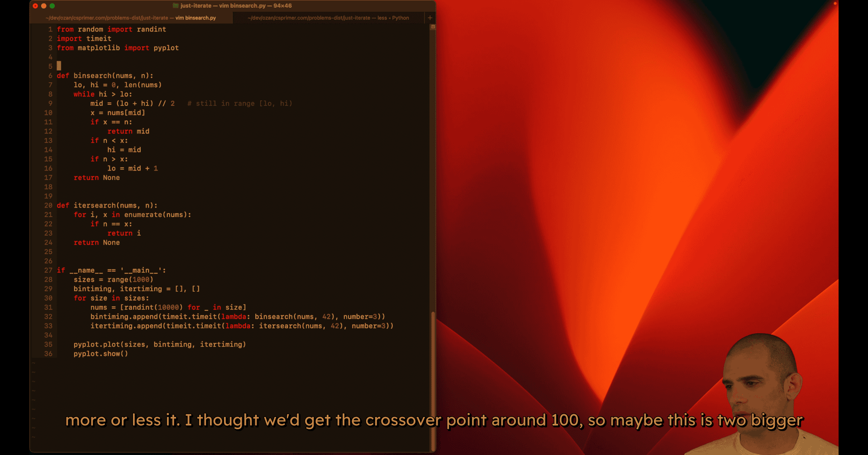This screenshot has width=868, height=455.
Task: Switch to the vim binsearch.py tab
Action: (x=131, y=18)
